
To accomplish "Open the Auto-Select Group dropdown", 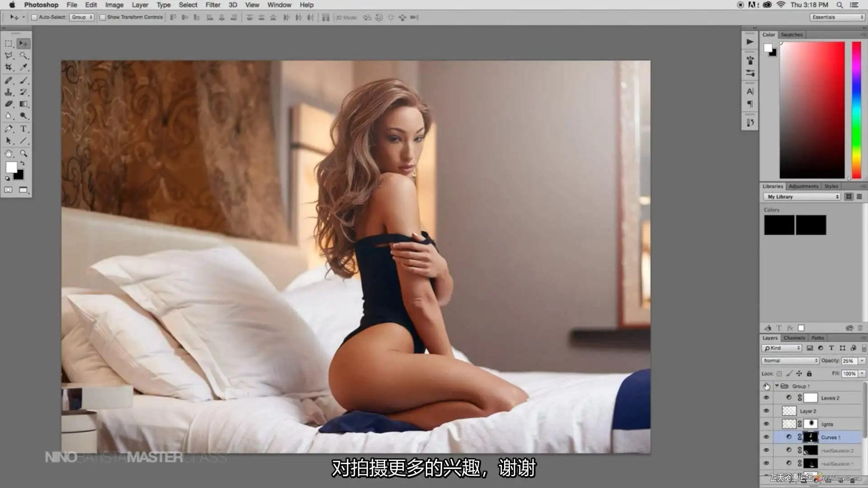I will pyautogui.click(x=82, y=18).
